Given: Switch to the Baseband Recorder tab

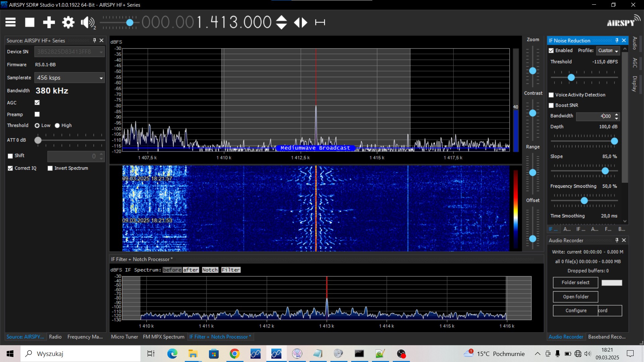Looking at the screenshot, I should pyautogui.click(x=607, y=337).
